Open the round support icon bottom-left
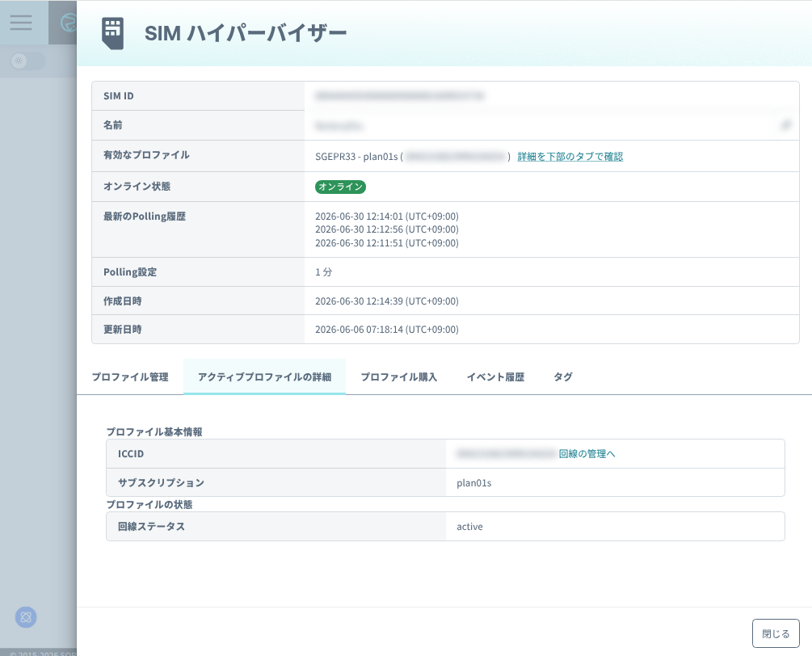812x656 pixels. pos(26,617)
